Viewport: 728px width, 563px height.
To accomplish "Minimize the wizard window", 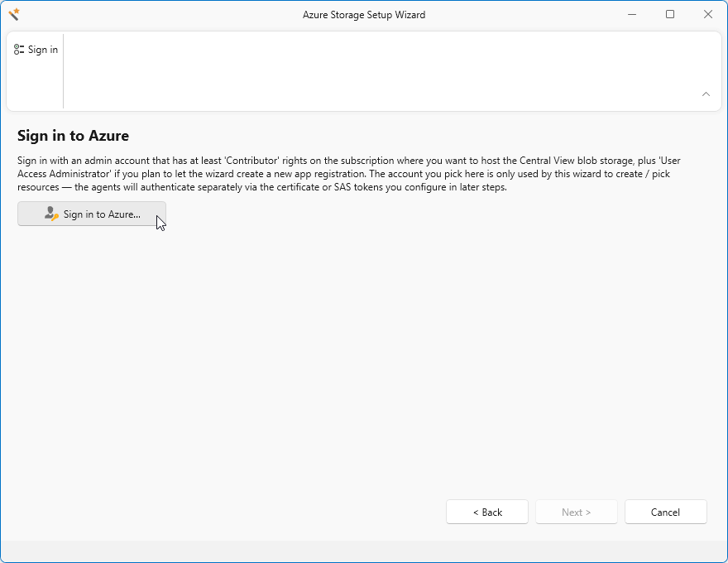I will (632, 14).
